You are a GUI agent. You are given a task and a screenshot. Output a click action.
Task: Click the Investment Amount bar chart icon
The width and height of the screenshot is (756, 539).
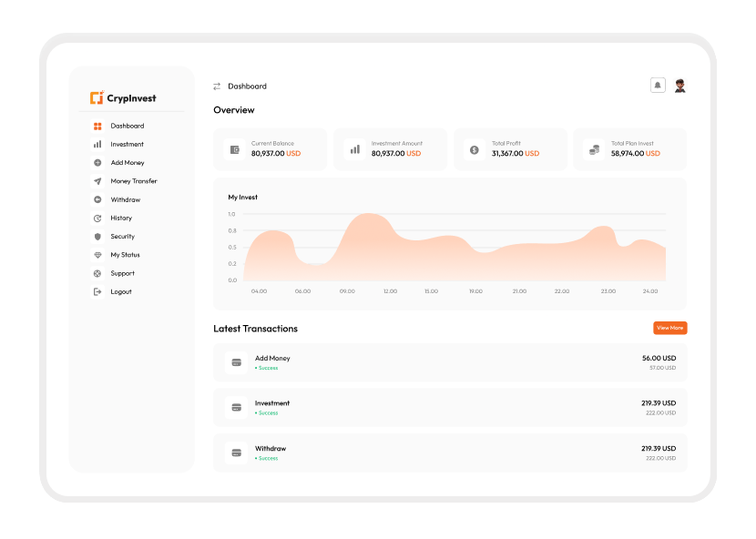(x=355, y=149)
